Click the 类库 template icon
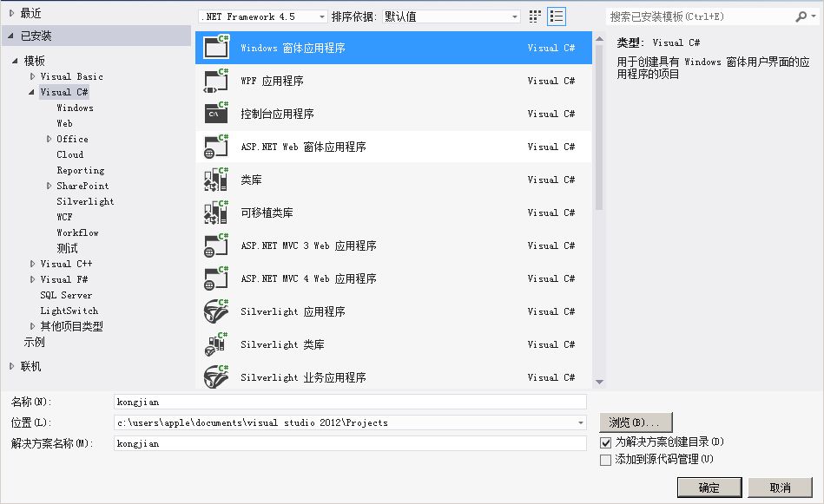This screenshot has width=824, height=504. 216,180
